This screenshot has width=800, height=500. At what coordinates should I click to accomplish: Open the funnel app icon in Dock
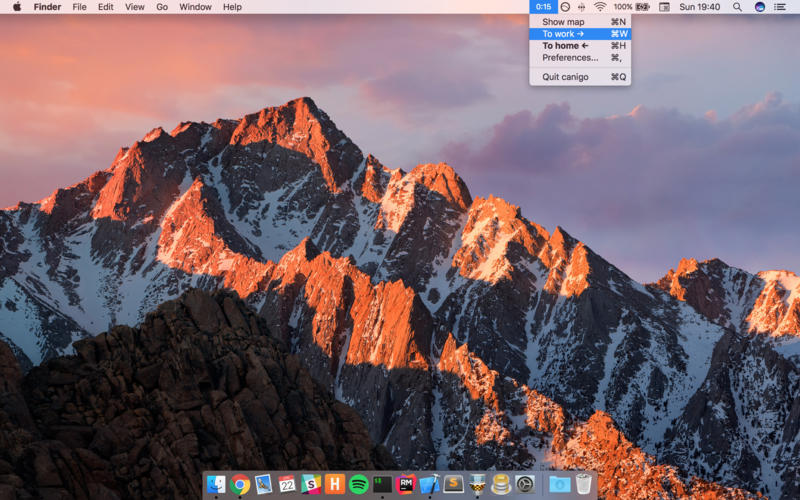pyautogui.click(x=477, y=484)
